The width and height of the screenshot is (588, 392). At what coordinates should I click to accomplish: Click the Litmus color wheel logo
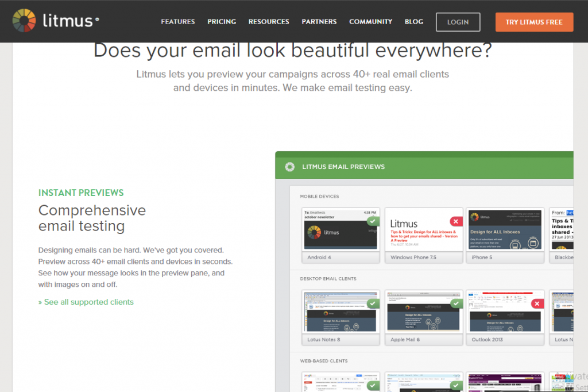(24, 21)
